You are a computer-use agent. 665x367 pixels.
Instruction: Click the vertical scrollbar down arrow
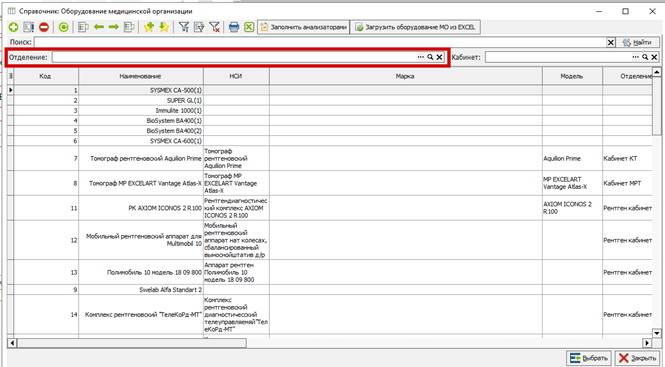(x=657, y=333)
